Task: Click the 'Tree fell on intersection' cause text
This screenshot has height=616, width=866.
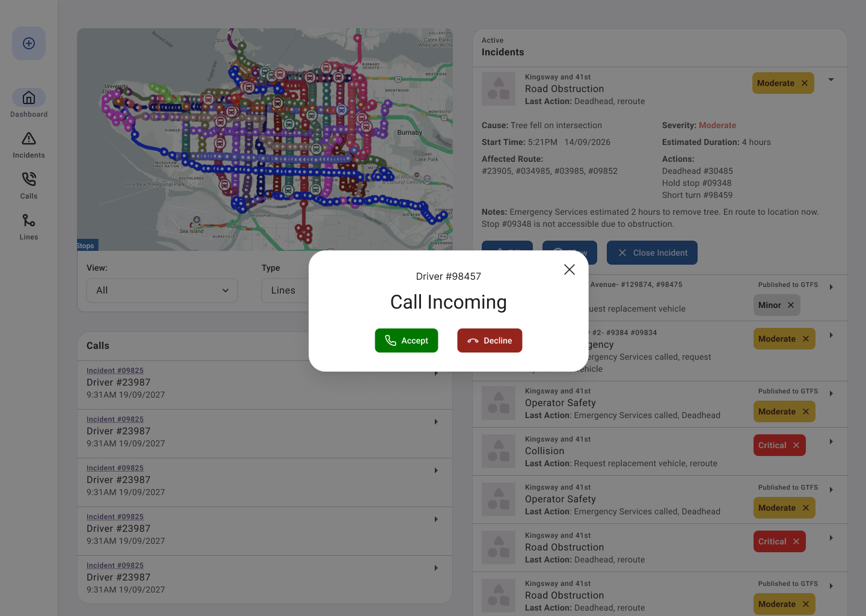Action: pyautogui.click(x=556, y=126)
